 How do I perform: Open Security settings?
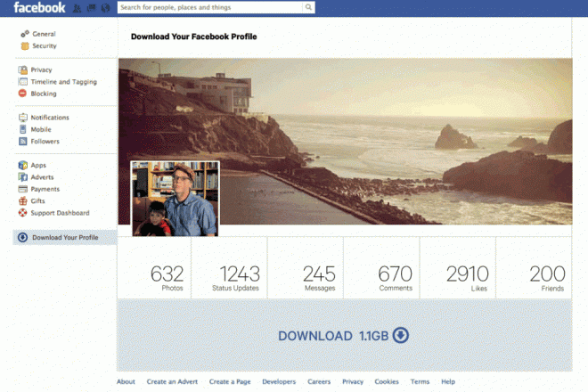[x=45, y=45]
